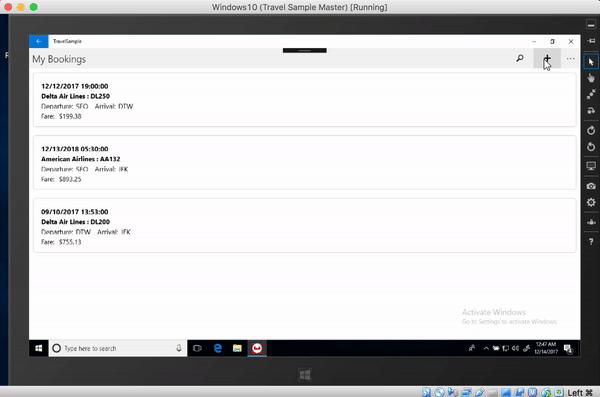Open the American Airlines AA132 booking
600x397 pixels.
(x=305, y=162)
